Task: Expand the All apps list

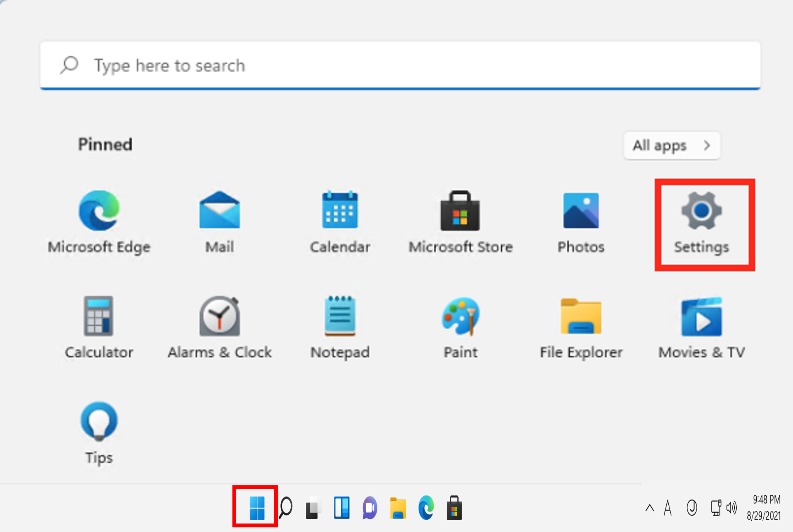Action: pos(671,145)
